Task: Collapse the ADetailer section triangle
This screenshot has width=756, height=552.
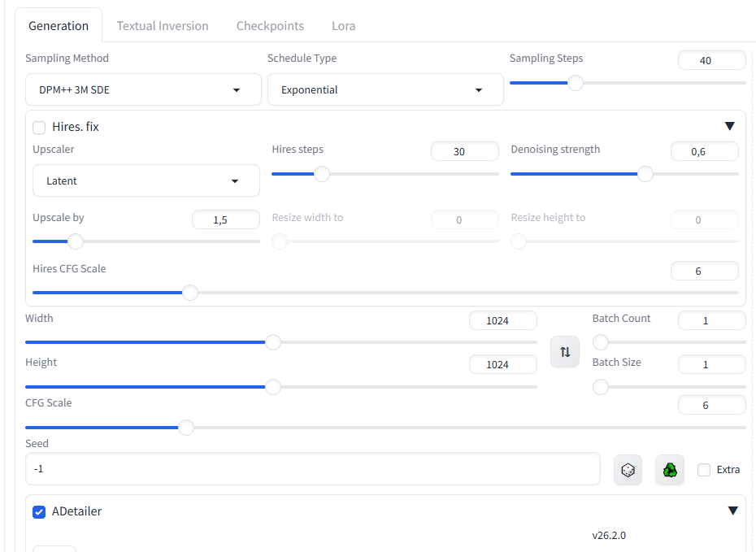Action: point(732,511)
